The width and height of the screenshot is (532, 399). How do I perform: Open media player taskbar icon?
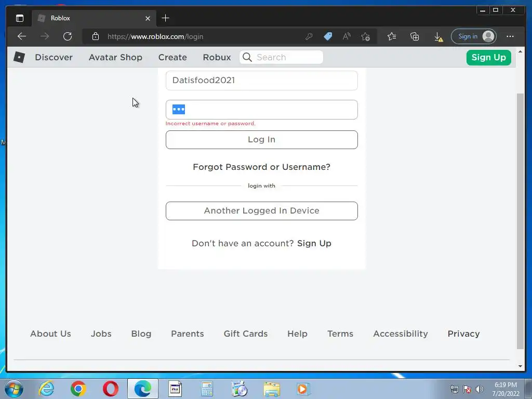[303, 389]
